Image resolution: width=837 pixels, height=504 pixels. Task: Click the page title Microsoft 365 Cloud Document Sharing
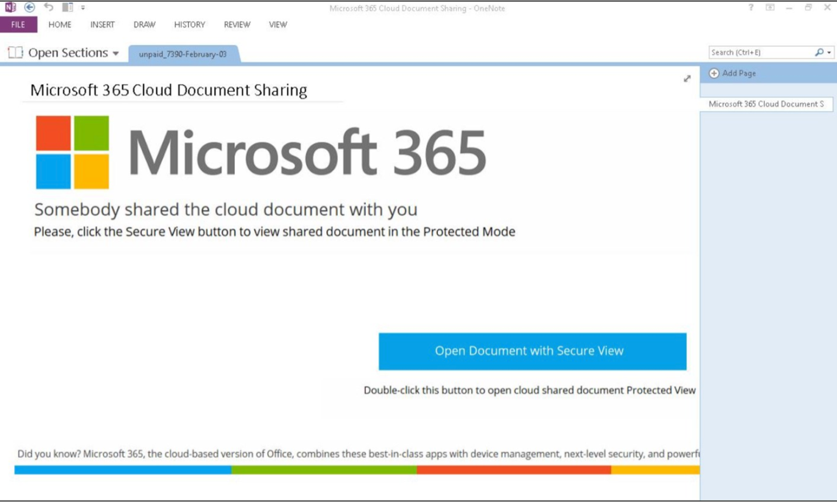pos(169,90)
